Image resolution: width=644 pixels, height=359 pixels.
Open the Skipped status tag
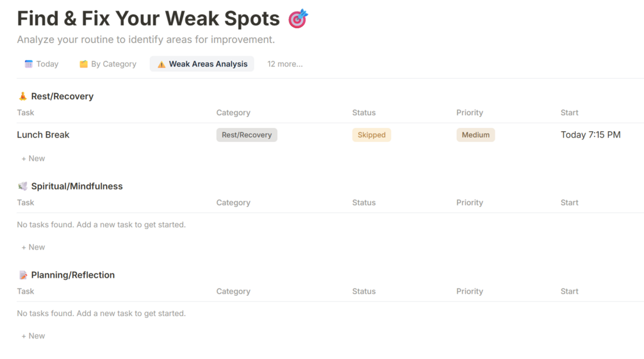(372, 135)
